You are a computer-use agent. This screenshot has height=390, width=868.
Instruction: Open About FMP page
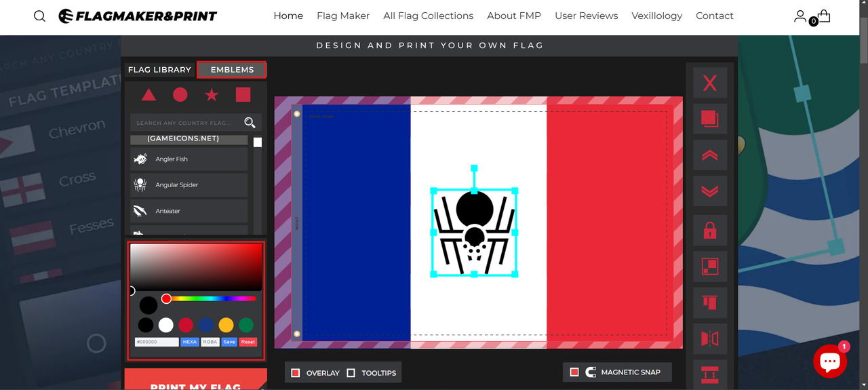[x=514, y=16]
